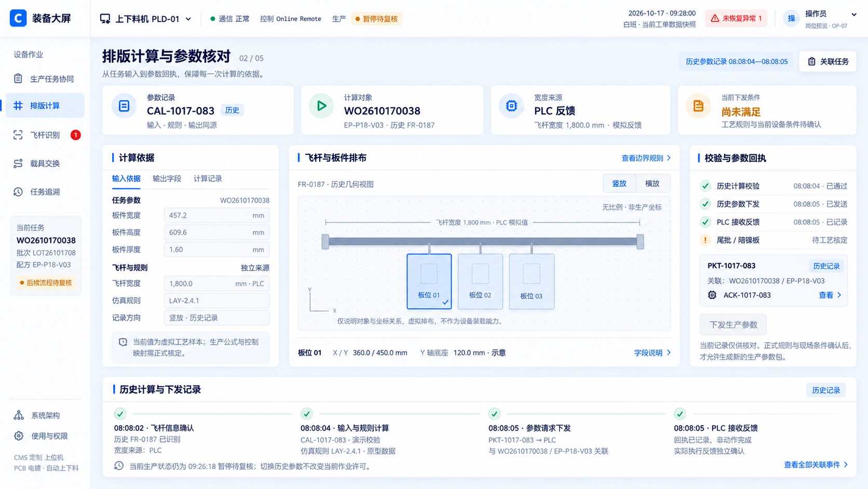Click the 参数记录 document icon
Screen dimensions: 868x489
[x=124, y=106]
